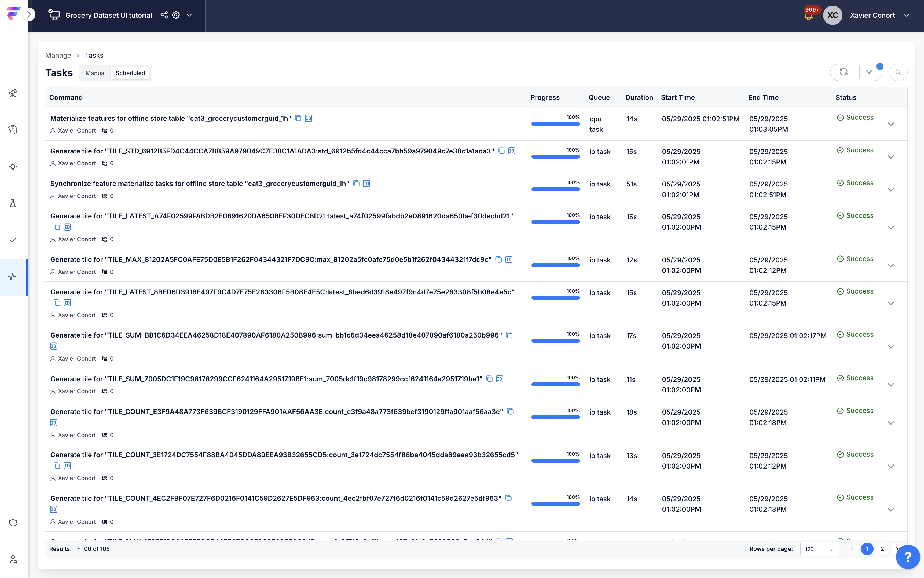Screen dimensions: 924x578
Task: Click the search magnifier icon
Action: click(x=899, y=72)
